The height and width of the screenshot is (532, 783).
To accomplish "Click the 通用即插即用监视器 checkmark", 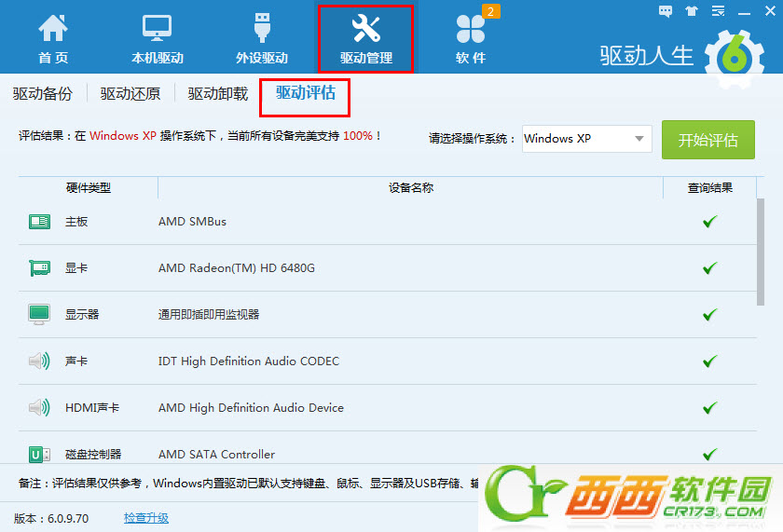I will click(x=709, y=314).
